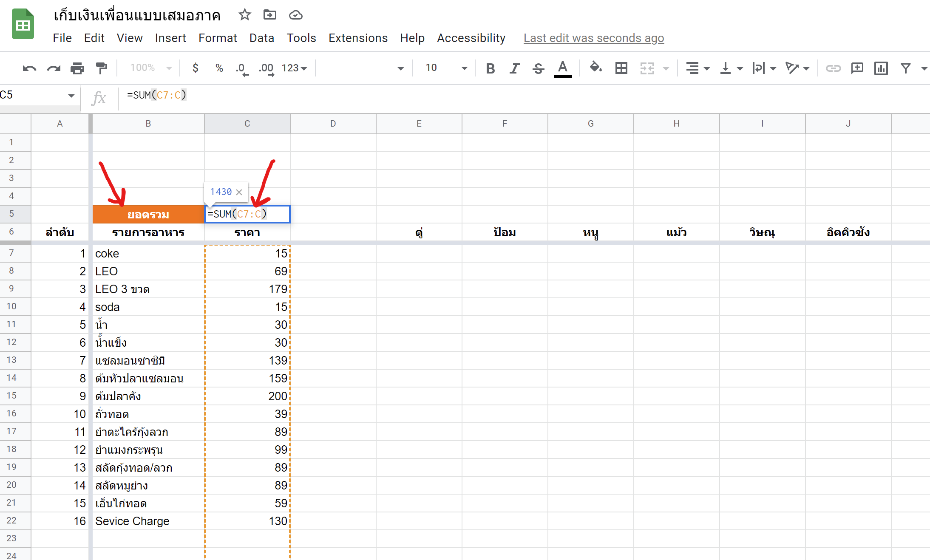Toggle strikethrough formatting
The height and width of the screenshot is (560, 930).
538,68
